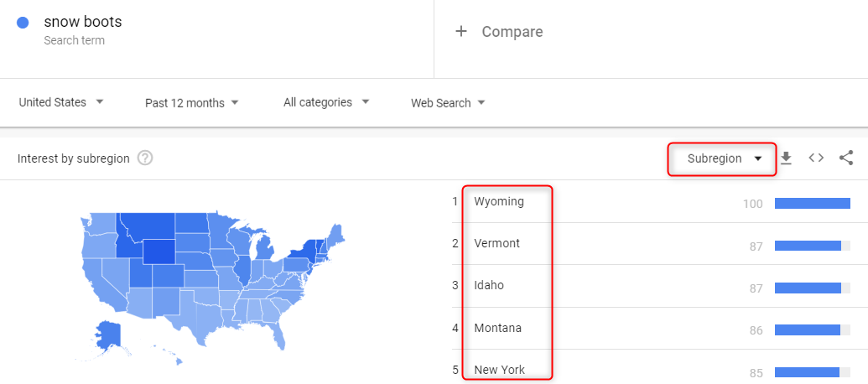Click the plus icon to compare
The image size is (868, 384).
tap(460, 32)
